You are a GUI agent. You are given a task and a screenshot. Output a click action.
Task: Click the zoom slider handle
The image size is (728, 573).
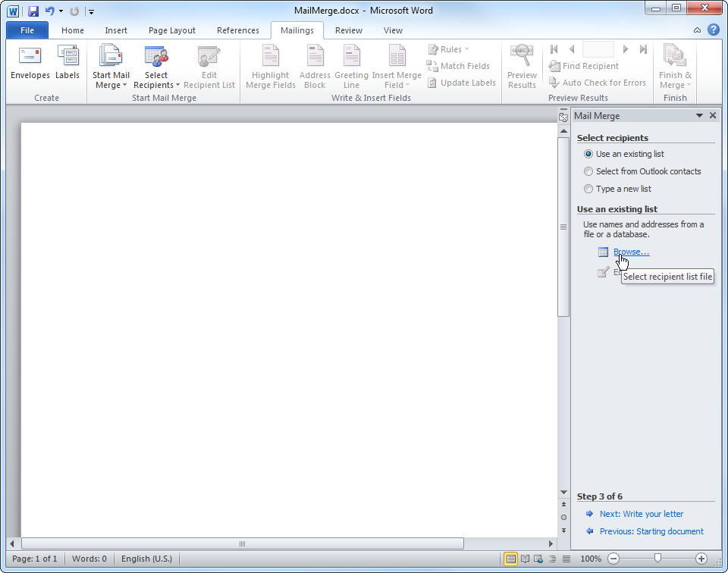657,559
